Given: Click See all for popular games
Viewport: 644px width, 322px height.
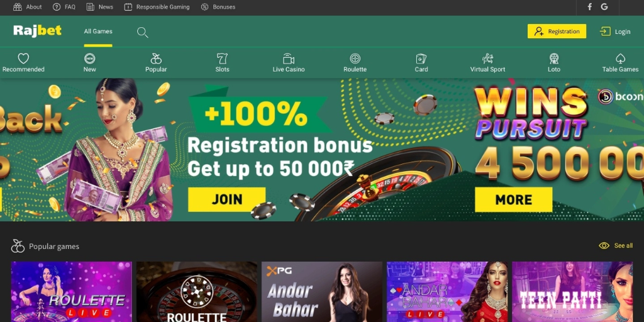Looking at the screenshot, I should (616, 246).
